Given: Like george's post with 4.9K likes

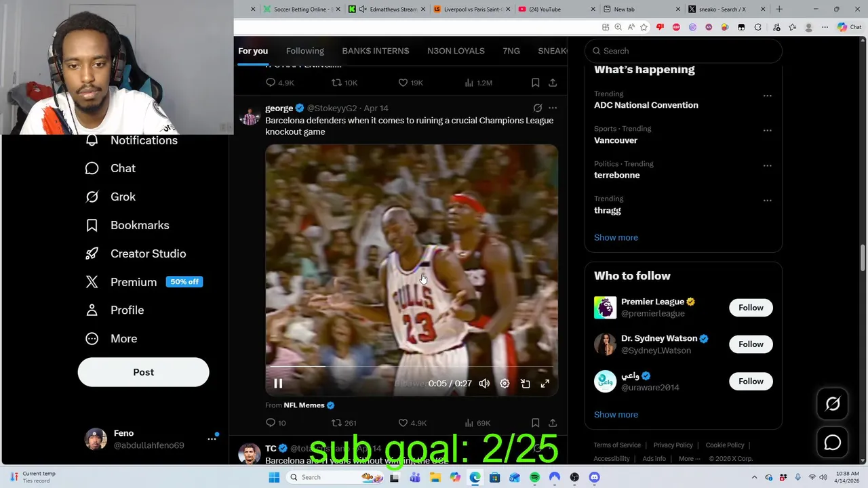Looking at the screenshot, I should [412, 423].
